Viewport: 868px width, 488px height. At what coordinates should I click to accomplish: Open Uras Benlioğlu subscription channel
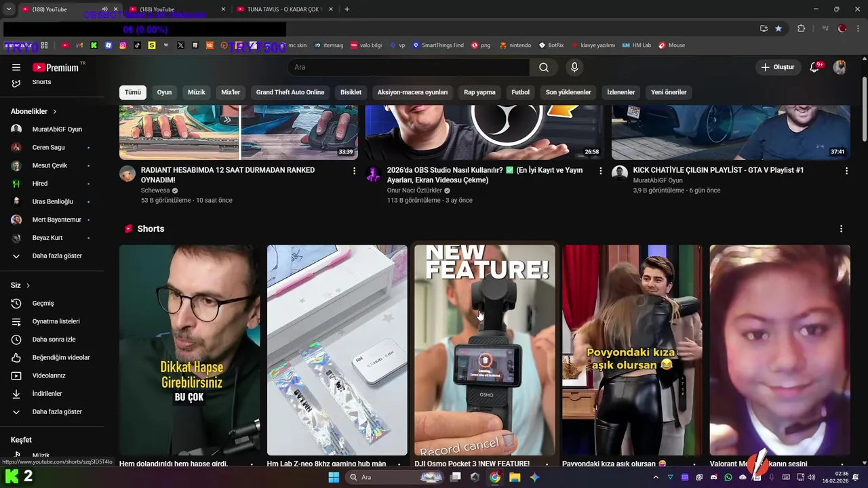(x=52, y=201)
